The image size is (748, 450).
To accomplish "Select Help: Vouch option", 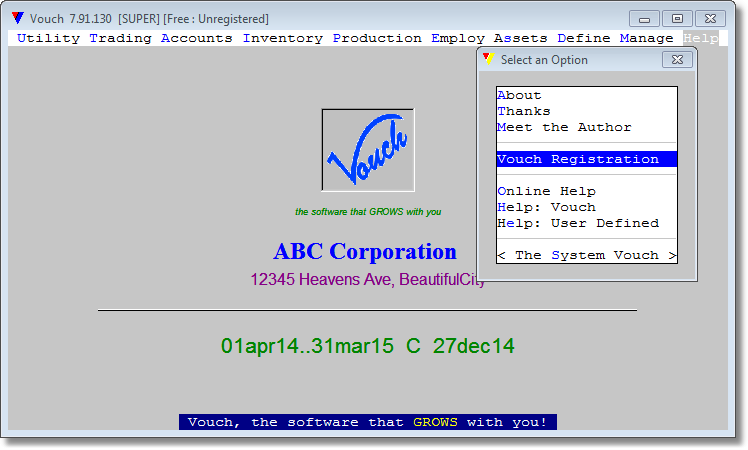I will click(587, 207).
